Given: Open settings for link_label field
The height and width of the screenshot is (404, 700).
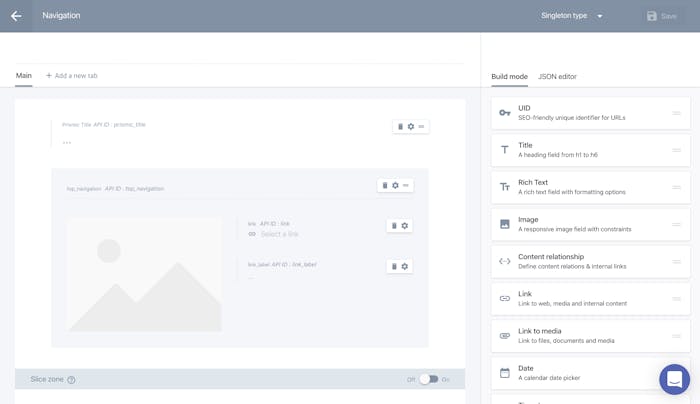Looking at the screenshot, I should (404, 267).
